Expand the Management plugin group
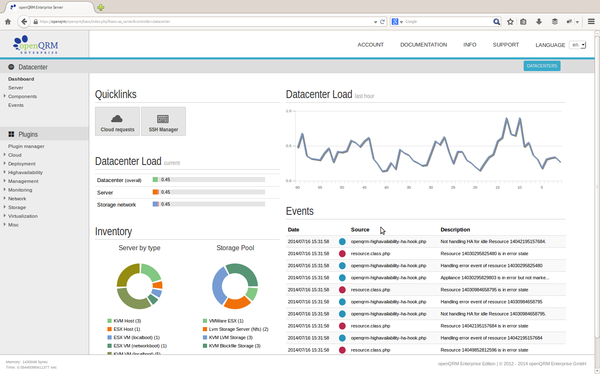The height and width of the screenshot is (374, 600). (x=5, y=181)
